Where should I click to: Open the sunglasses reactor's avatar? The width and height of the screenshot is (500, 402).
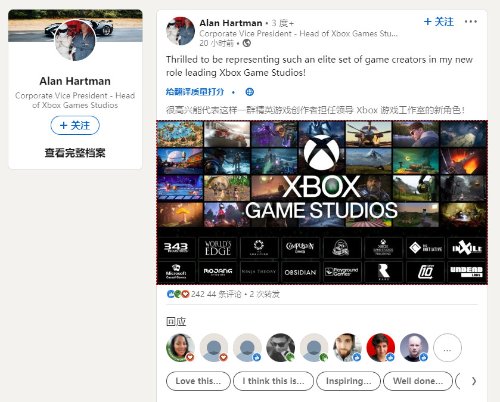pos(281,348)
